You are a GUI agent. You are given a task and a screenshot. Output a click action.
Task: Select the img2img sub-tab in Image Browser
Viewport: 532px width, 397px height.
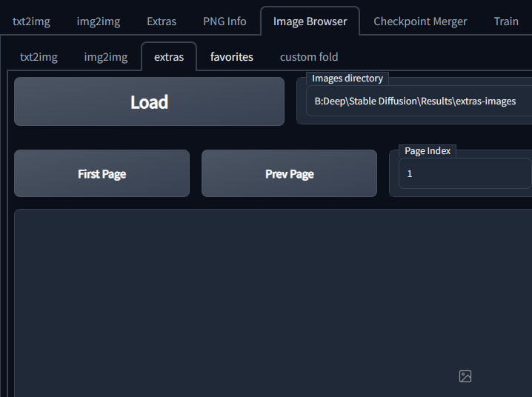click(x=106, y=56)
